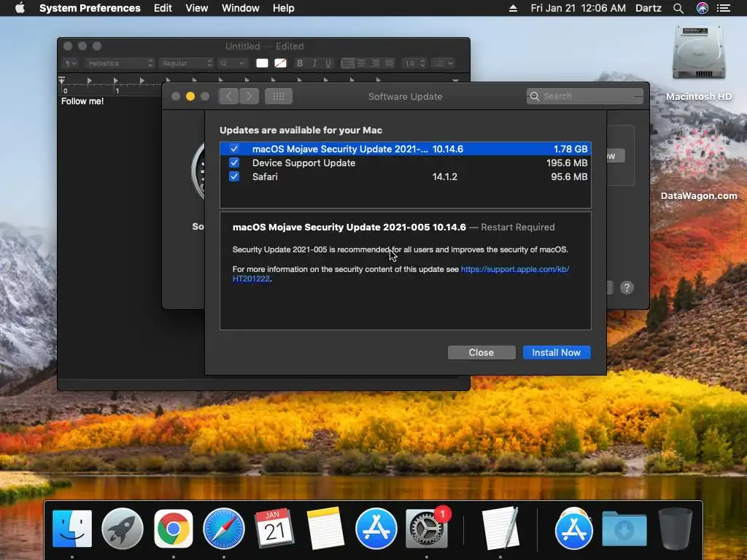Launch Launchpad from the Dock

pos(123,529)
